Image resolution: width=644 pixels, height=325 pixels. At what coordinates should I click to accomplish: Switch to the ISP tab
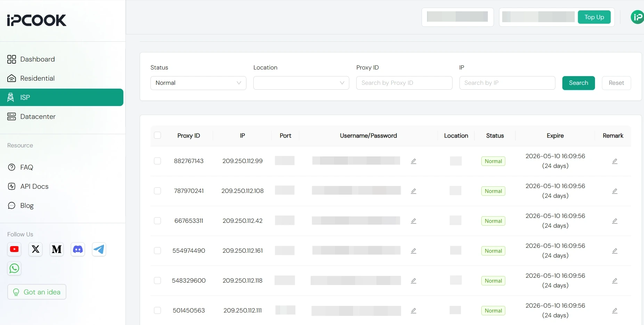(x=26, y=97)
